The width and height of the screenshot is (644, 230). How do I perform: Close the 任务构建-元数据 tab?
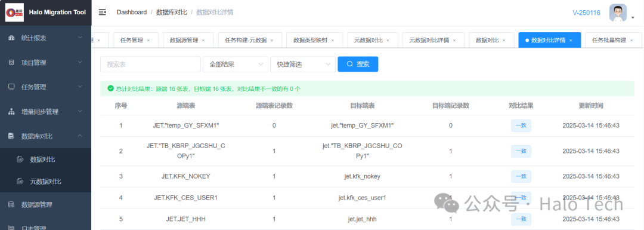(271, 40)
